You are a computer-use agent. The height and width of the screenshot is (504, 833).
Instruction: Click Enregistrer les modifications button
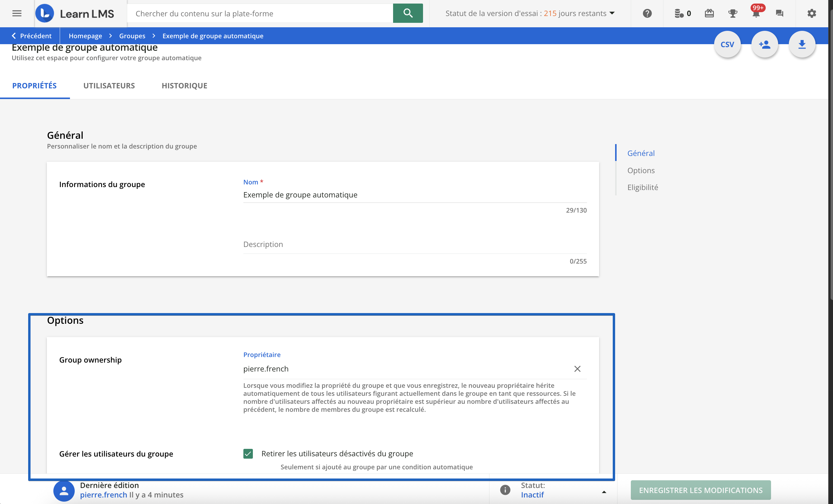(x=700, y=490)
